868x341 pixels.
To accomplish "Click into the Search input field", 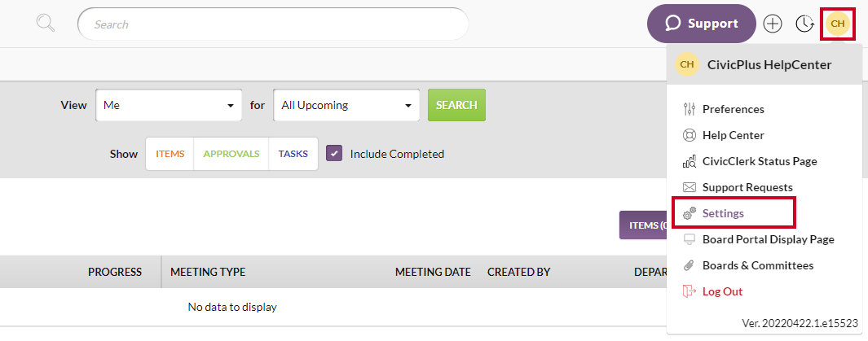I will click(x=274, y=24).
